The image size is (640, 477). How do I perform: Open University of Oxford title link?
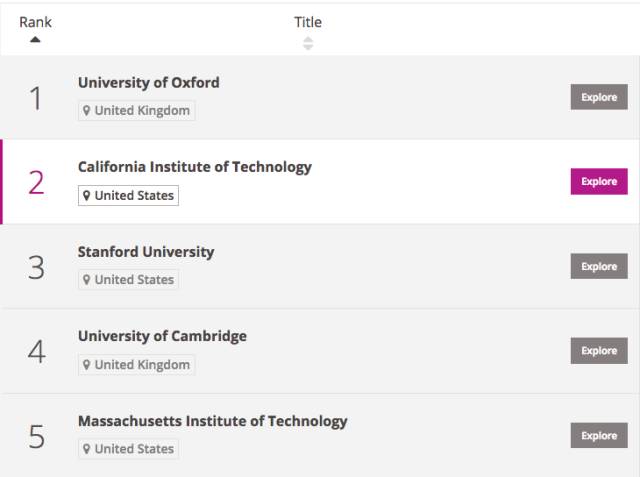pyautogui.click(x=149, y=83)
